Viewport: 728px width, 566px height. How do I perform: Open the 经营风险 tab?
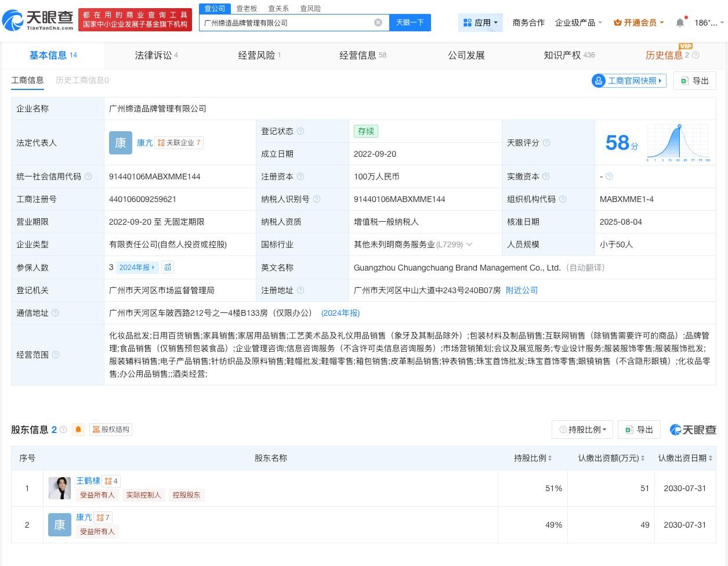[x=259, y=55]
